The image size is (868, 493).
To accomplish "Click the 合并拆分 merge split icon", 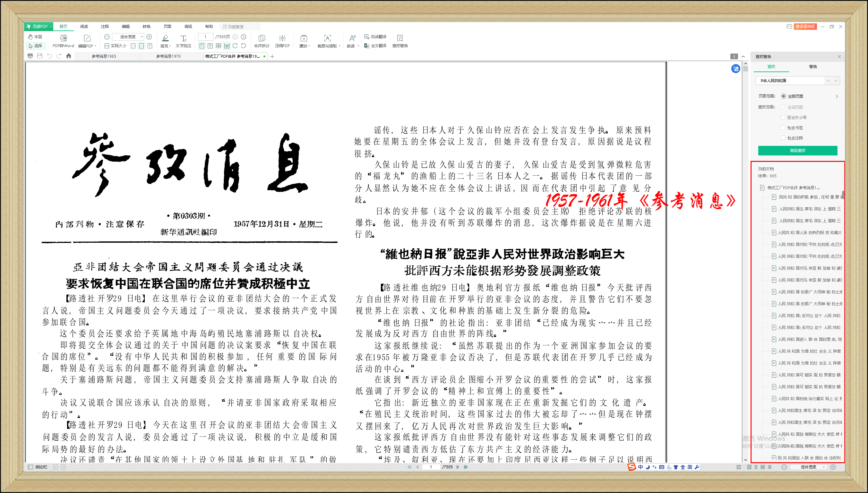I will pyautogui.click(x=262, y=38).
